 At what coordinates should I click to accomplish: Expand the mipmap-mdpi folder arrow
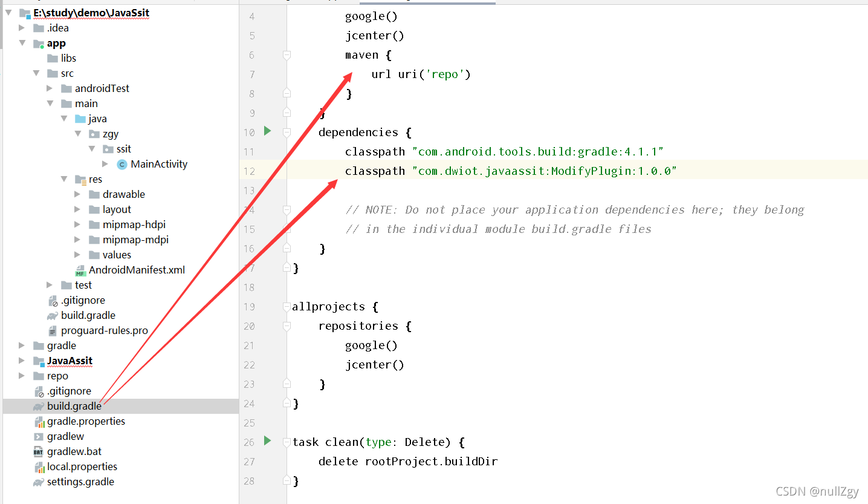pos(77,240)
